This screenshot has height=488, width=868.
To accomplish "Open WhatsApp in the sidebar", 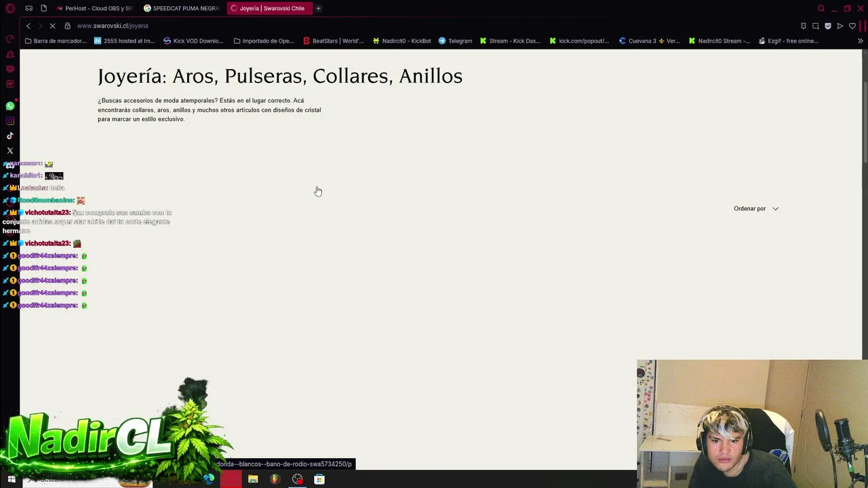I will [x=10, y=106].
